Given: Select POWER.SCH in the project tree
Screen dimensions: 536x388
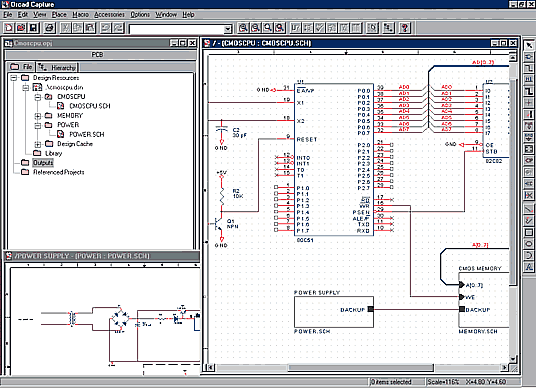Looking at the screenshot, I should 86,134.
